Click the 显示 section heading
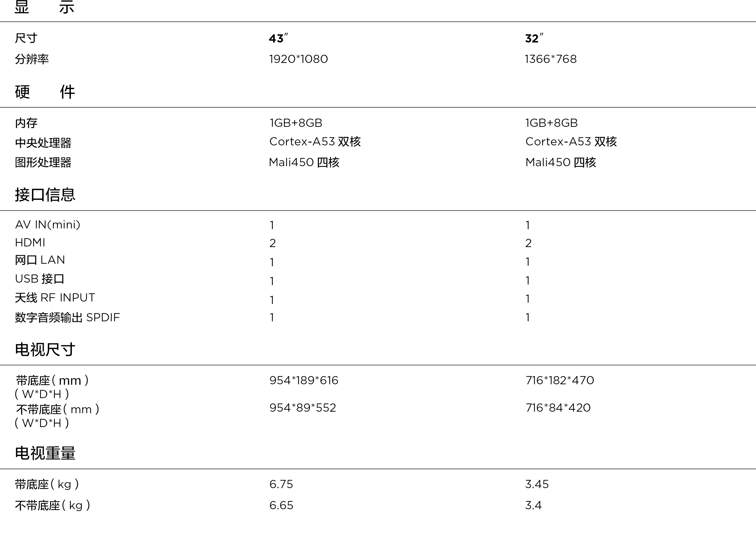 tap(44, 7)
